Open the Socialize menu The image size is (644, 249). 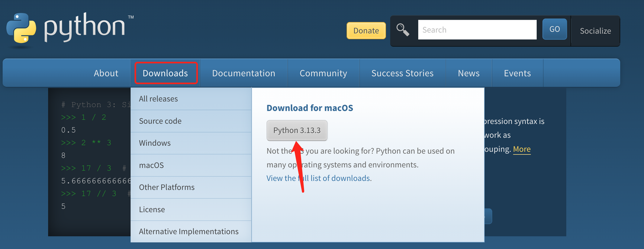tap(595, 31)
